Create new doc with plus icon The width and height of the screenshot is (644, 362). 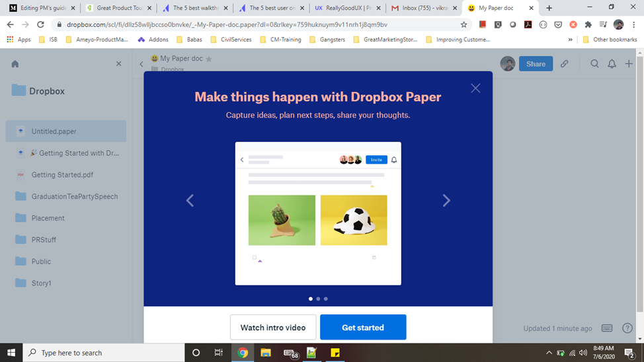[x=629, y=64]
